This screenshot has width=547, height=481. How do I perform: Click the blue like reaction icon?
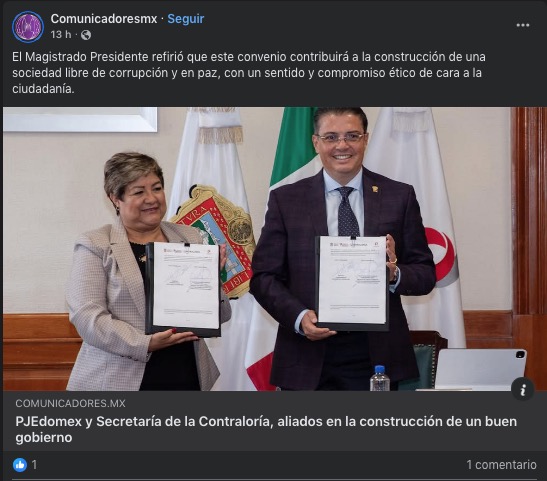click(x=20, y=465)
